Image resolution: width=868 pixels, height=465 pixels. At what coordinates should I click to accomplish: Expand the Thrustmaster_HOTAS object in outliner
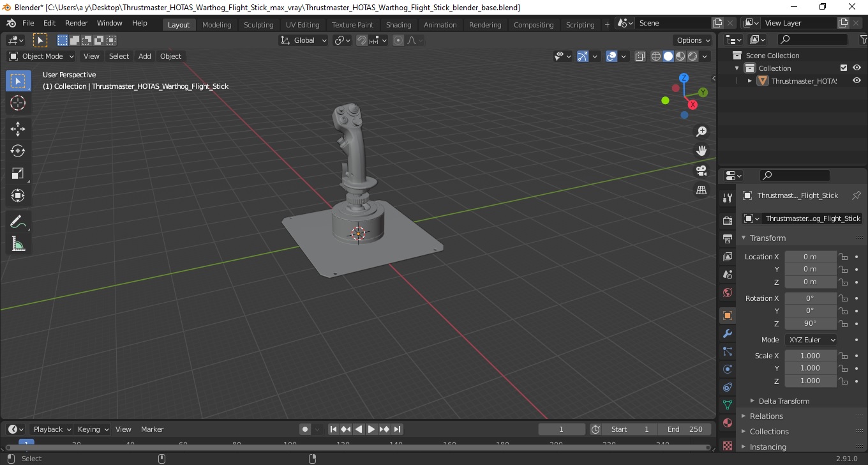coord(750,80)
